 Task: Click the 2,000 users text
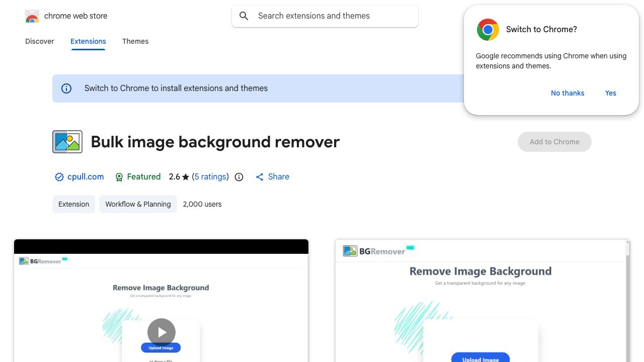coord(202,204)
